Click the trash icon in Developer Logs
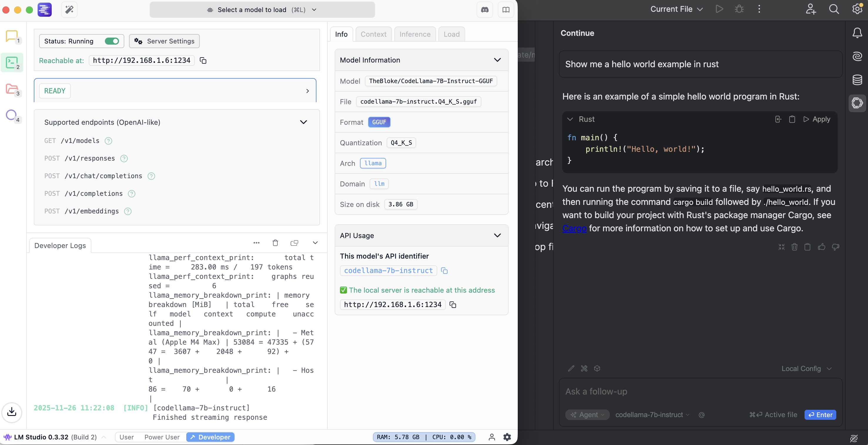This screenshot has width=868, height=445. click(275, 243)
